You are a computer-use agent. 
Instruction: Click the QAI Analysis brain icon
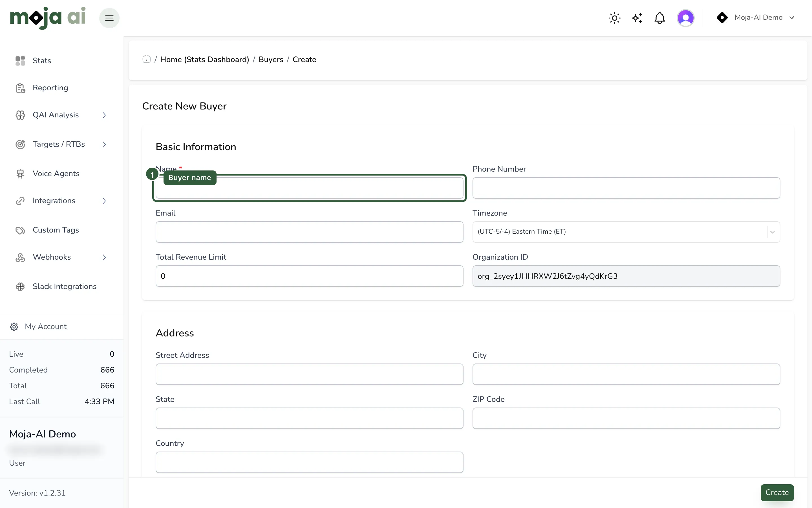[20, 115]
